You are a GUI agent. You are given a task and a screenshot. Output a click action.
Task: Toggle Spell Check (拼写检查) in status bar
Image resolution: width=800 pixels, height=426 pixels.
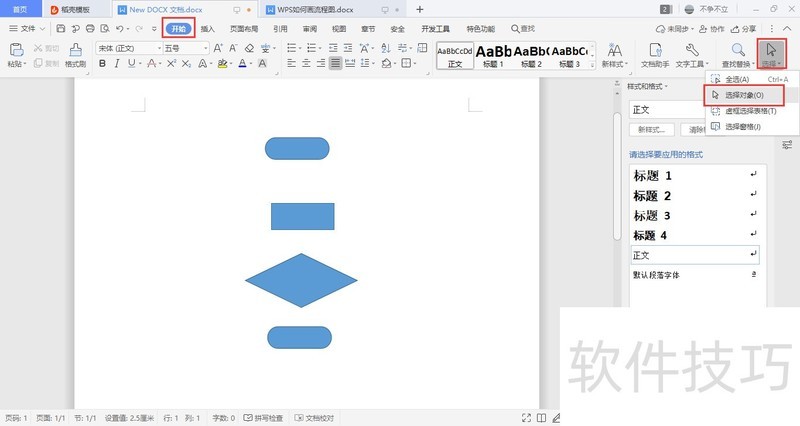pyautogui.click(x=263, y=418)
